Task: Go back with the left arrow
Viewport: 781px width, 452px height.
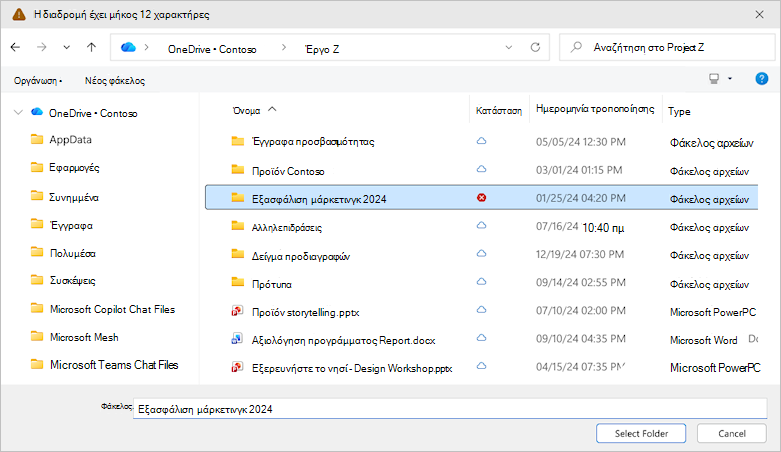Action: coord(15,47)
